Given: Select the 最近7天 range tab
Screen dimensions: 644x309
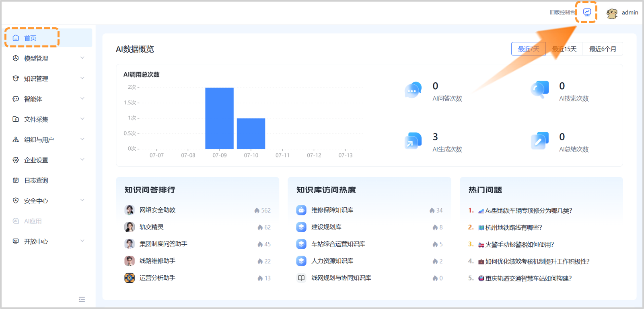Looking at the screenshot, I should tap(529, 49).
